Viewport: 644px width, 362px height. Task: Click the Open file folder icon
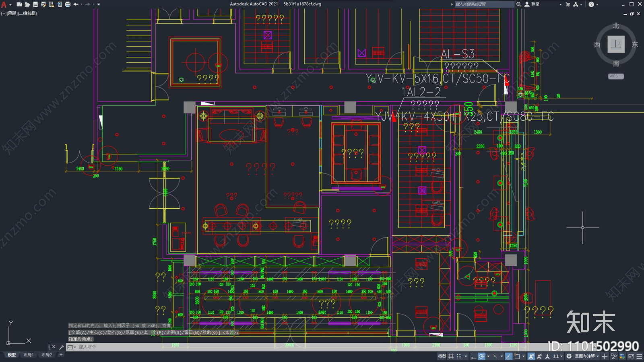pyautogui.click(x=27, y=4)
